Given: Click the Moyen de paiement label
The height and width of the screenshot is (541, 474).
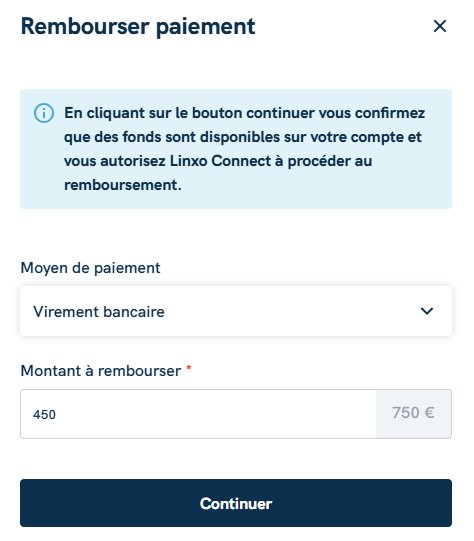Looking at the screenshot, I should 90,268.
